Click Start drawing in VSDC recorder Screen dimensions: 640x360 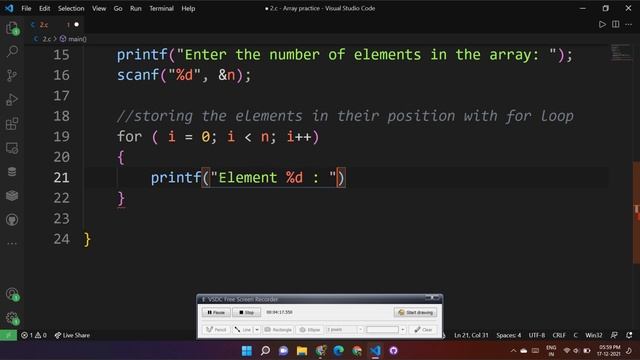[416, 312]
